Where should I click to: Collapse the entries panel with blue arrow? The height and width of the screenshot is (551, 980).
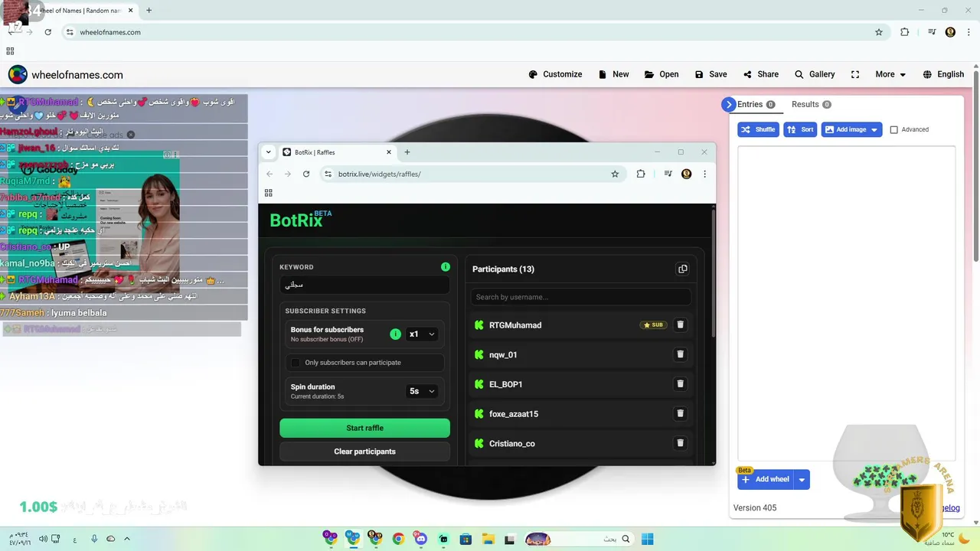729,105
